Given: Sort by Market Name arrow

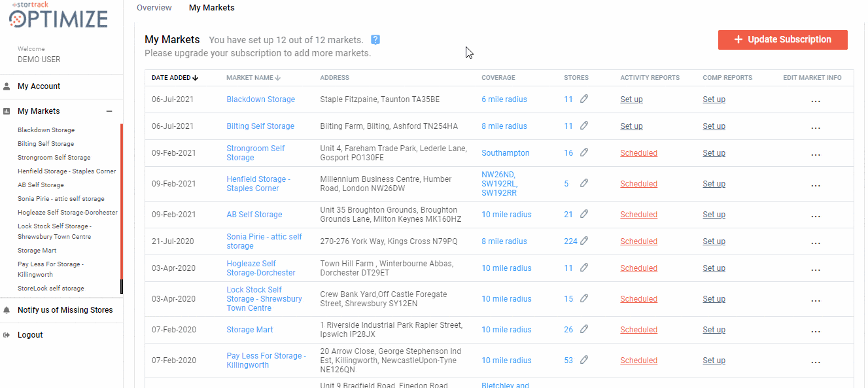Looking at the screenshot, I should (278, 78).
